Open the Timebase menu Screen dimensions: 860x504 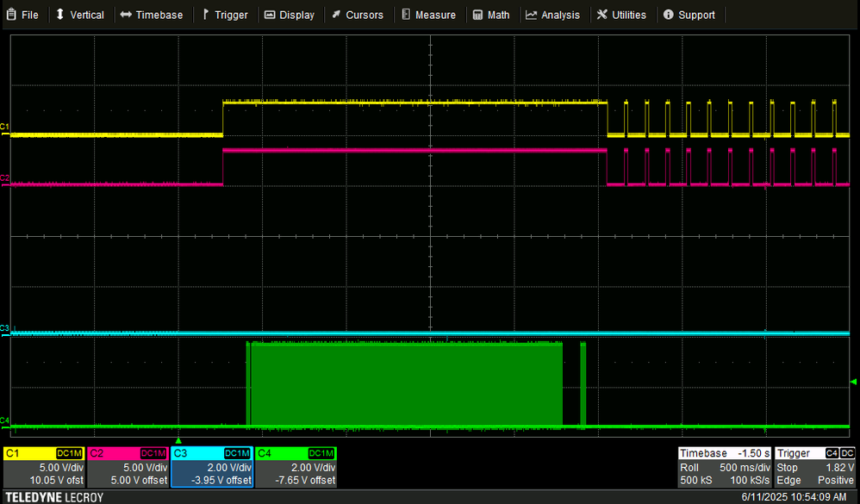coord(152,15)
